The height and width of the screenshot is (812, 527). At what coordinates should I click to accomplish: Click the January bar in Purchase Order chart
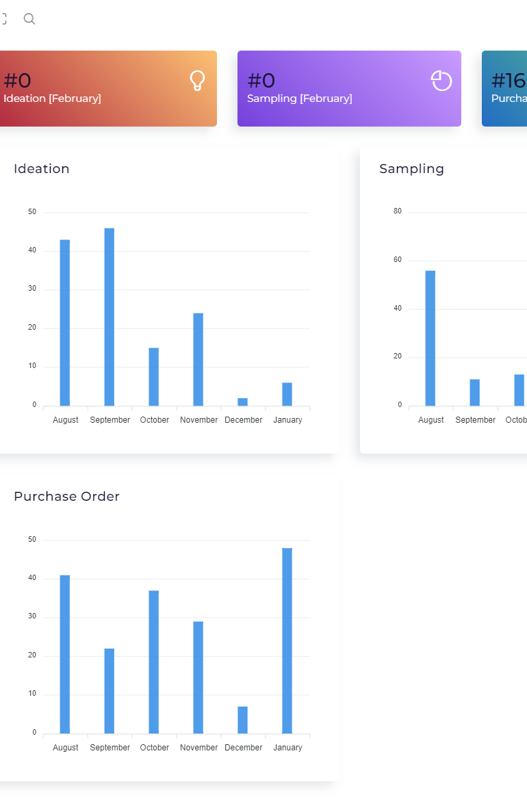(x=287, y=640)
